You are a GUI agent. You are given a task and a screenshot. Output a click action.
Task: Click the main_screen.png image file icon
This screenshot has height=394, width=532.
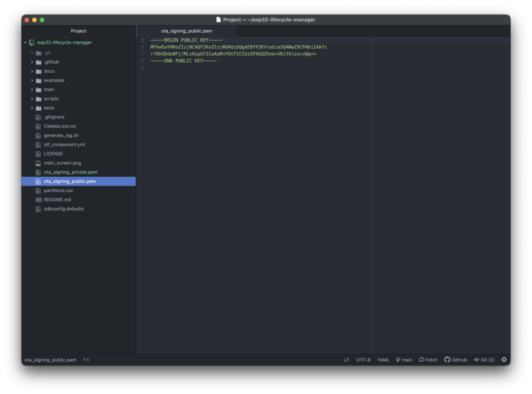click(x=38, y=163)
